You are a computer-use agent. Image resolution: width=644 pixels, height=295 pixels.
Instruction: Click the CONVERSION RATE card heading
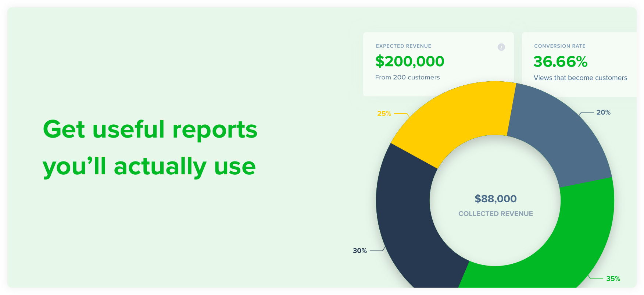[x=560, y=46]
